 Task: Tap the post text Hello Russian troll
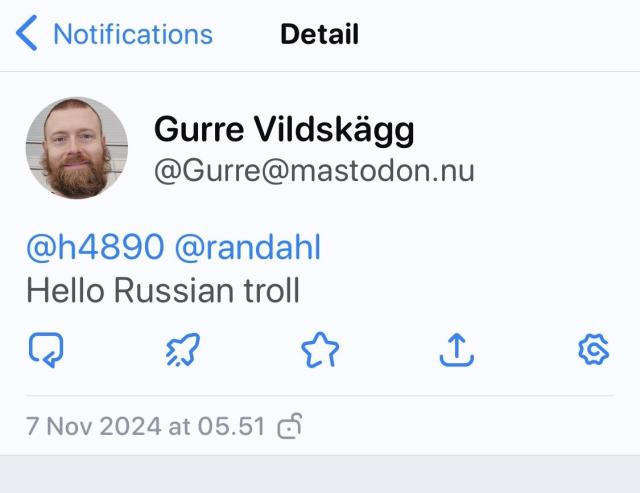(163, 290)
